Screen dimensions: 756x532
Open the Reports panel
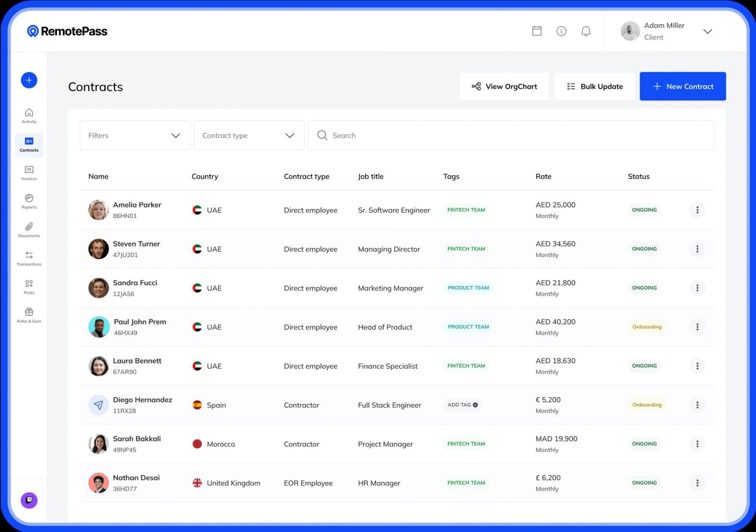click(29, 202)
